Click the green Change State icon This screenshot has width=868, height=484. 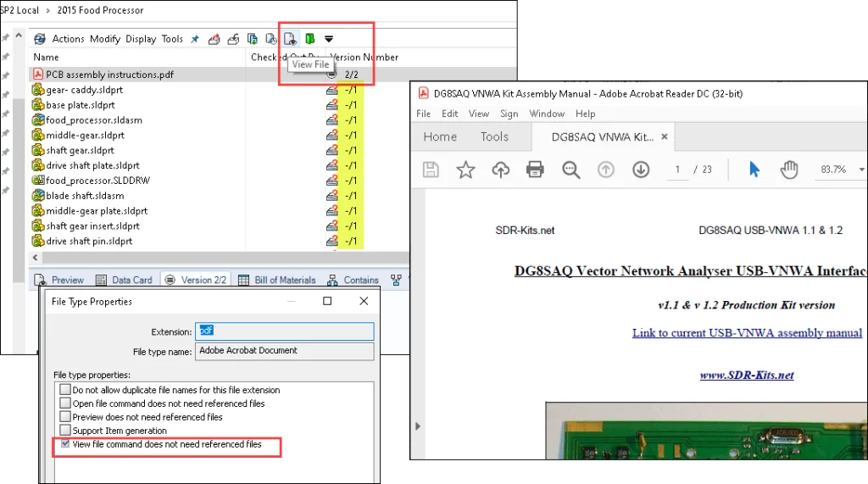(309, 38)
